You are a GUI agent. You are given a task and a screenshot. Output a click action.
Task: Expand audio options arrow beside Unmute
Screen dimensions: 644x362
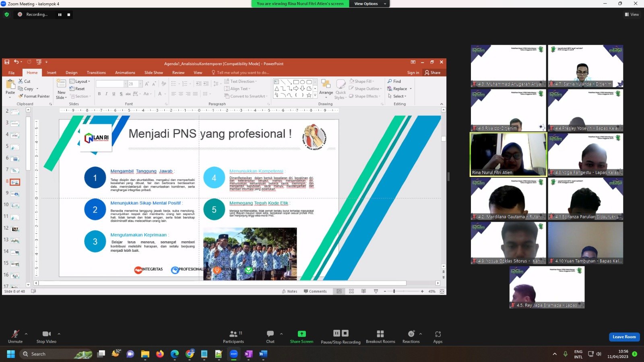[x=26, y=334]
